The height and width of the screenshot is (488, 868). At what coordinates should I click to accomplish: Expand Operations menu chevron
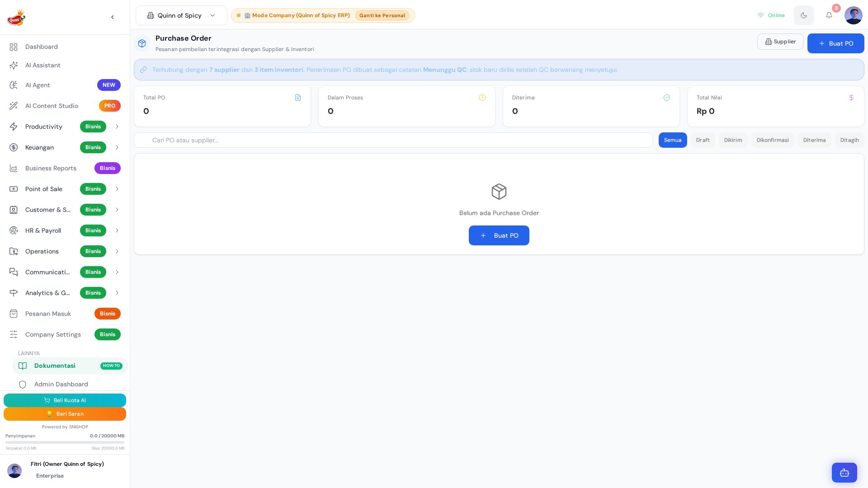point(117,251)
